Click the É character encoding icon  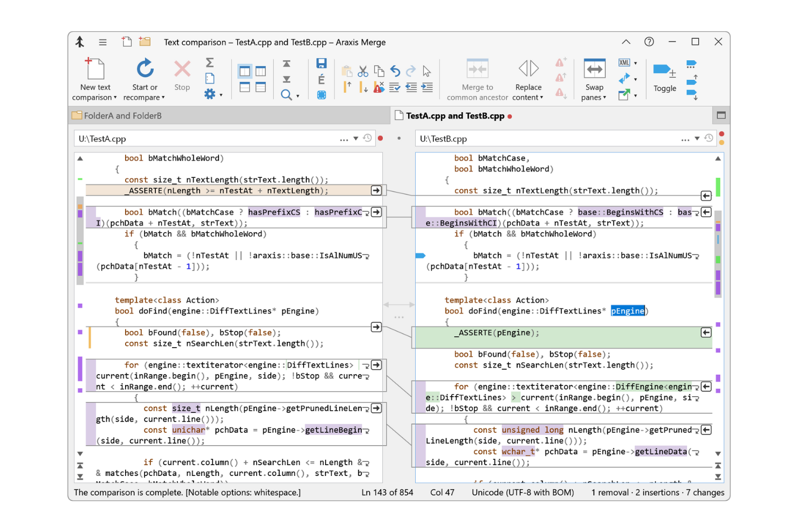321,79
